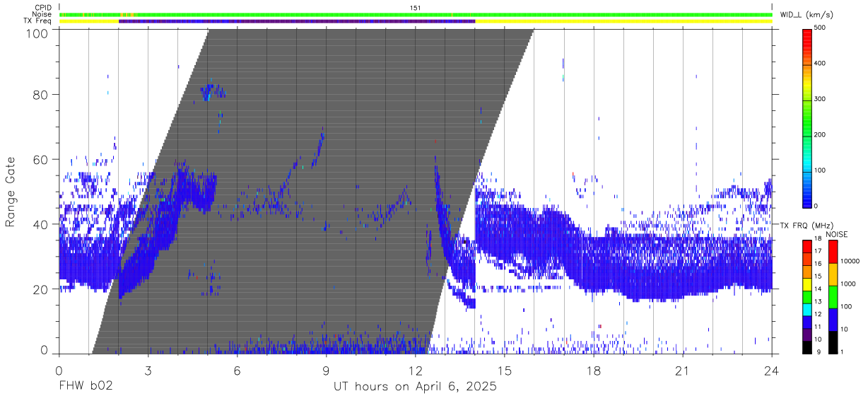
Task: Click the 400 label on WID colorbar
Action: [x=820, y=64]
